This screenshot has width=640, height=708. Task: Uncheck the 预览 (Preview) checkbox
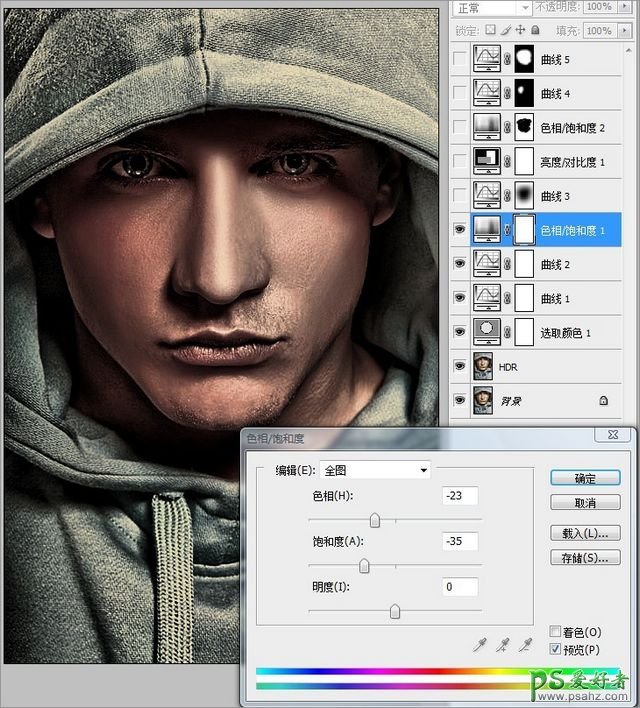tap(556, 649)
